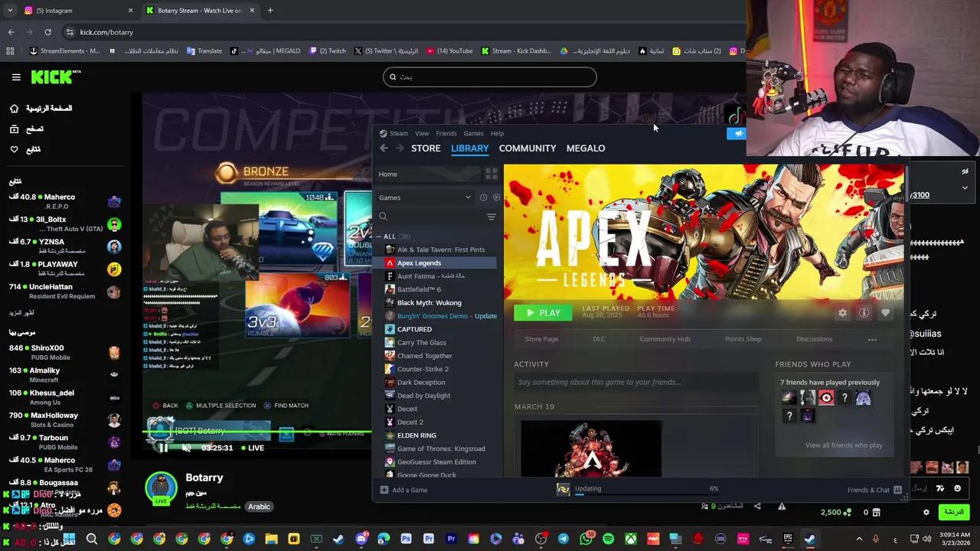Open the Help menu in Steam
The height and width of the screenshot is (551, 980).
coord(497,133)
